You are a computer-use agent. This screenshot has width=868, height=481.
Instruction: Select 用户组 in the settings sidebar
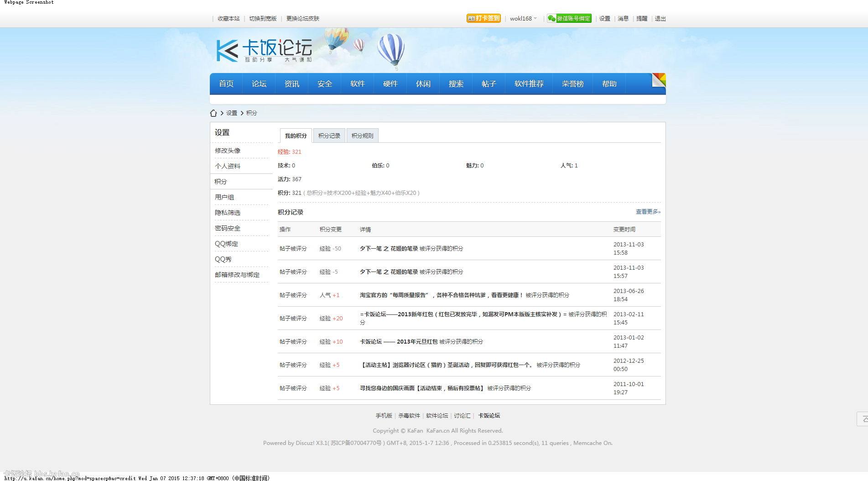click(224, 197)
